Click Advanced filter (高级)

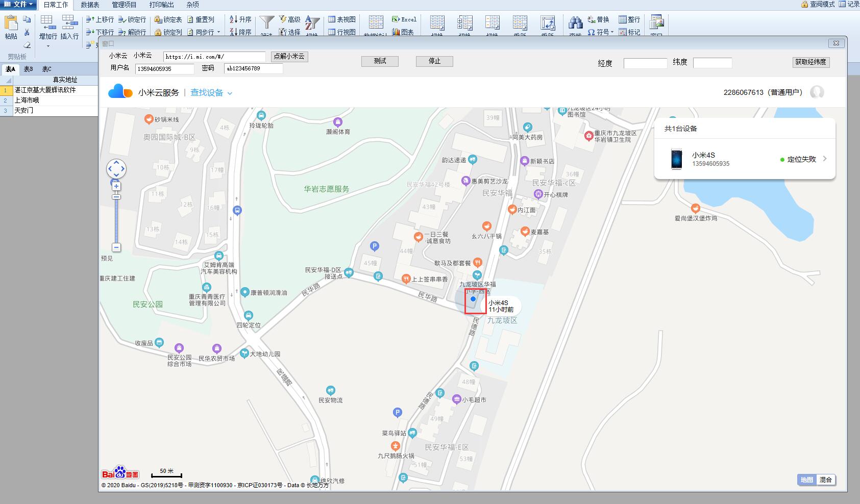pos(289,19)
